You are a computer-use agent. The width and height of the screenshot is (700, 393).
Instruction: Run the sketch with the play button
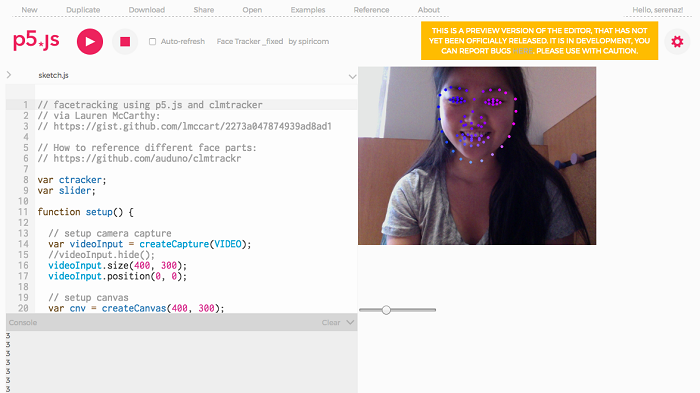tap(90, 42)
